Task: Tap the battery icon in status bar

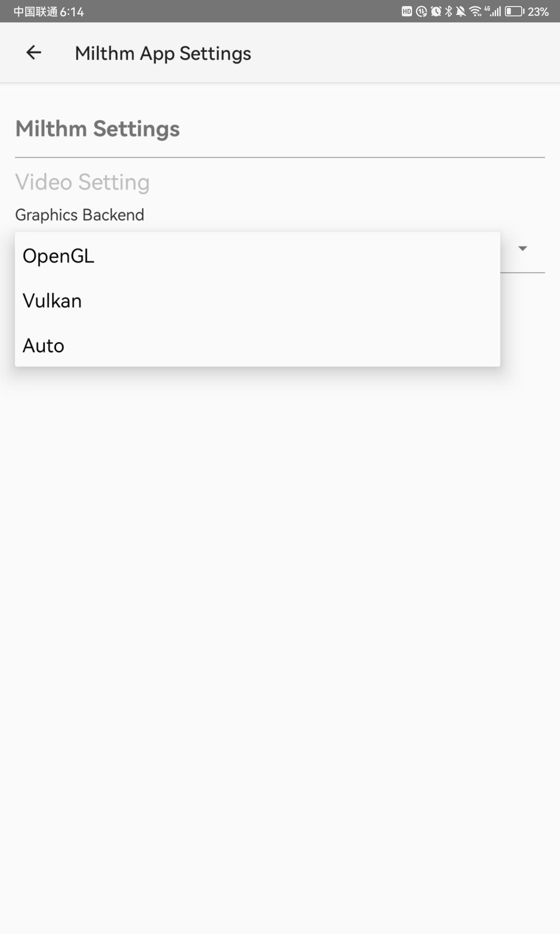Action: 514,12
